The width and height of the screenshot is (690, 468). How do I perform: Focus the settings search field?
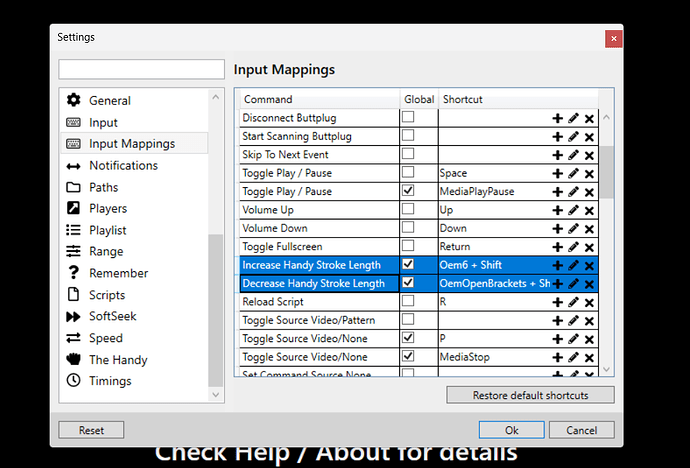[x=141, y=69]
